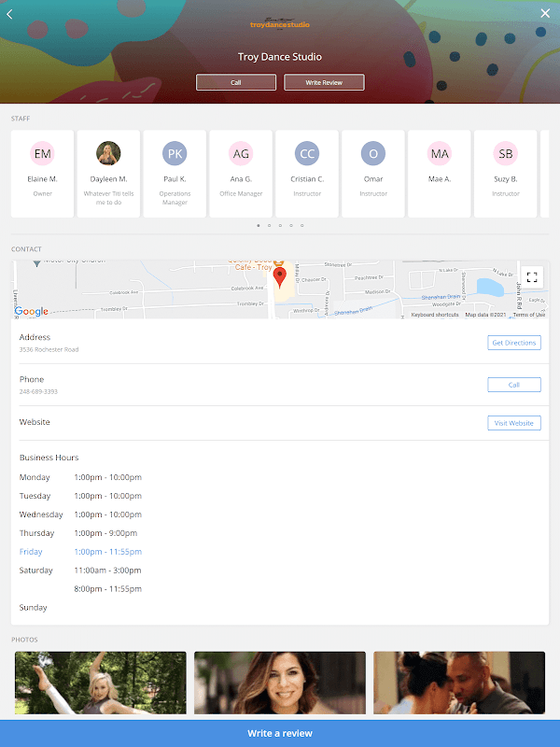Select the MA avatar for Mae A.

[x=440, y=153]
